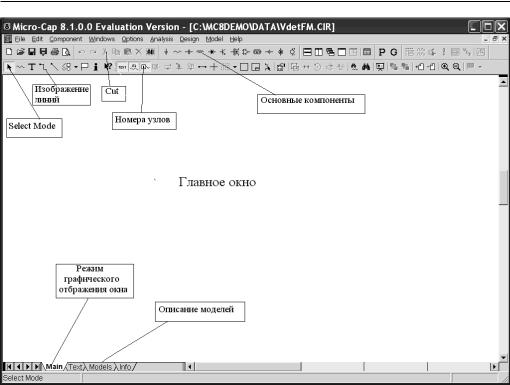Open the Edit menu

pos(37,39)
